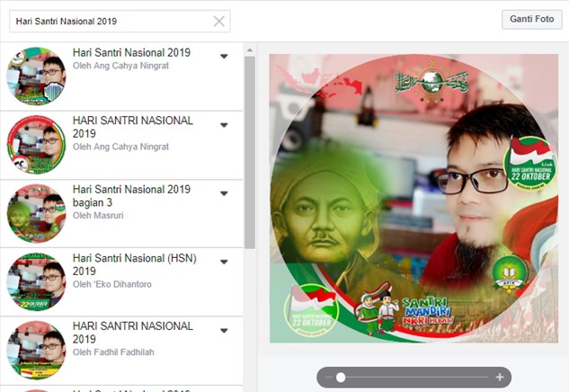This screenshot has height=392, width=569.
Task: Click the 'Hari Santri Nasional 2019' search field
Action: pyautogui.click(x=120, y=21)
